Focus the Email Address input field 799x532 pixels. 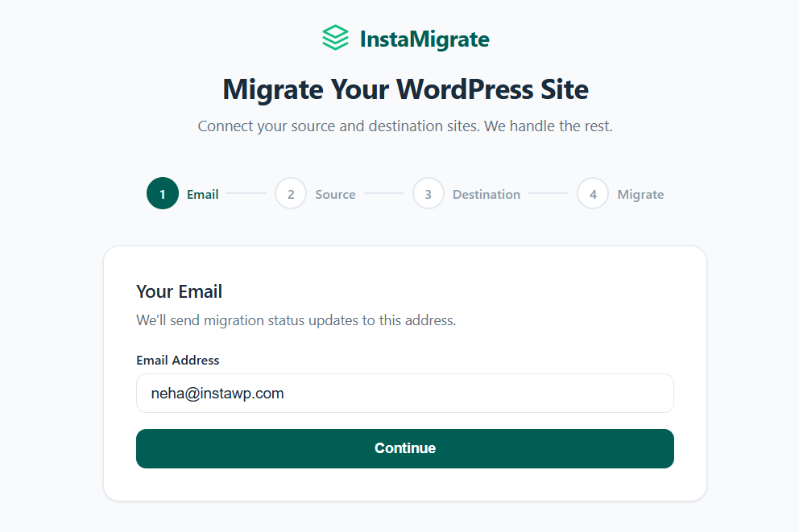click(x=405, y=393)
